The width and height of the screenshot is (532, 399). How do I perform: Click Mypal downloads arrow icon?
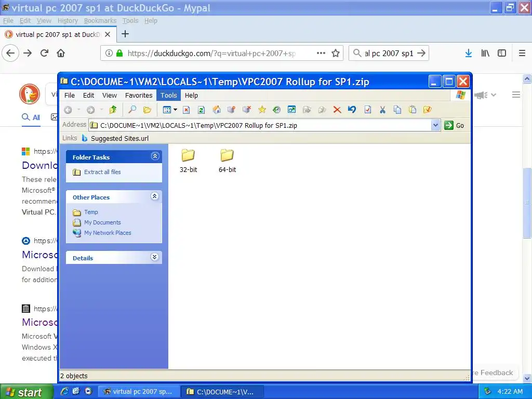coord(469,54)
